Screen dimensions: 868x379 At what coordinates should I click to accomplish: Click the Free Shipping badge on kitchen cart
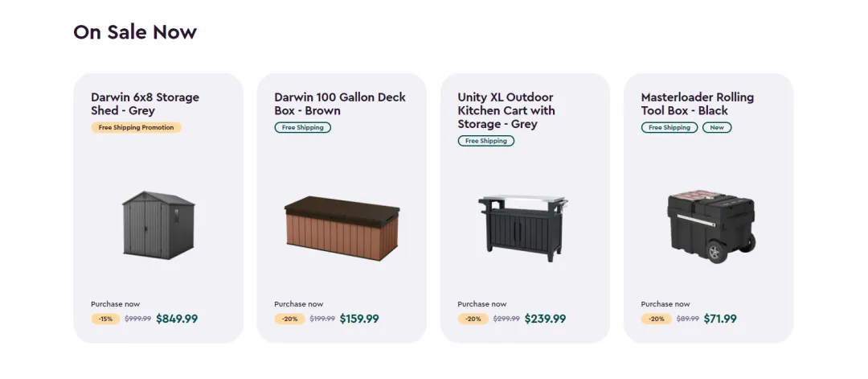point(485,142)
